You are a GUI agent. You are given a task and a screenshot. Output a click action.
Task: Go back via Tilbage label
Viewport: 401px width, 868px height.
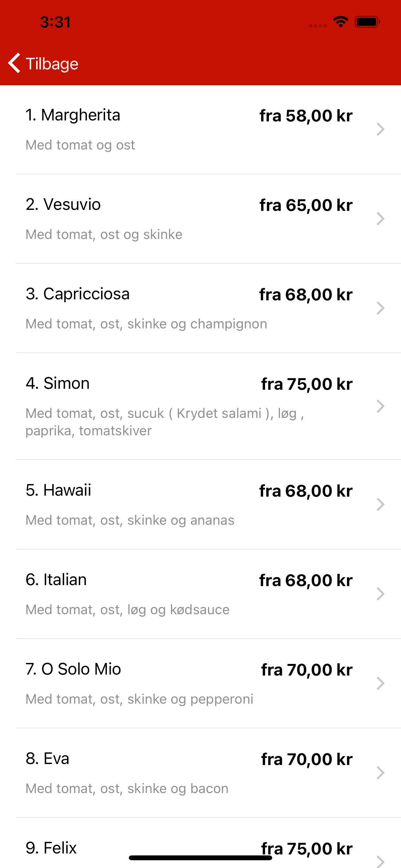coord(52,64)
